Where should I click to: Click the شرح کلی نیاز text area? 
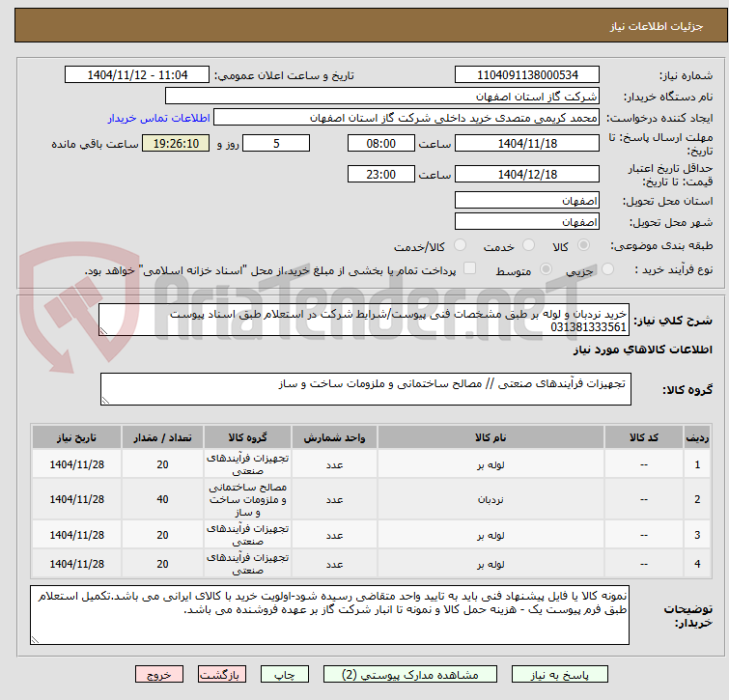[364, 320]
